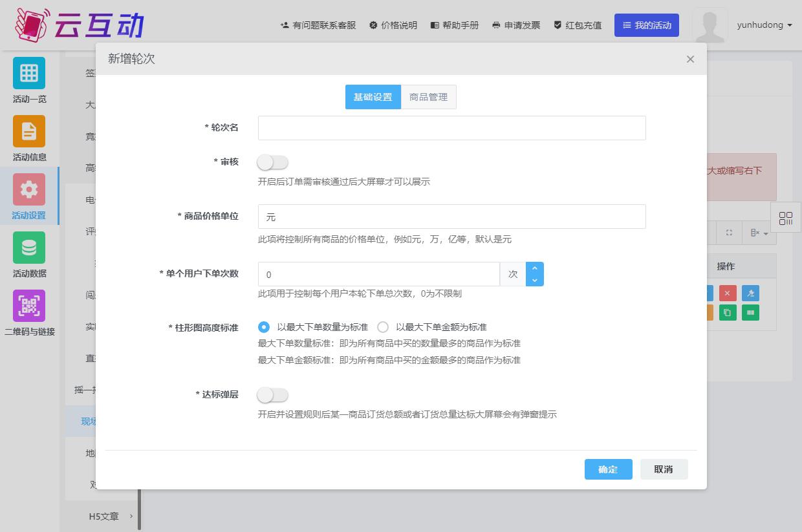Click the floating QR scan icon on right edge
Viewport: 802px width, 532px height.
tap(786, 218)
